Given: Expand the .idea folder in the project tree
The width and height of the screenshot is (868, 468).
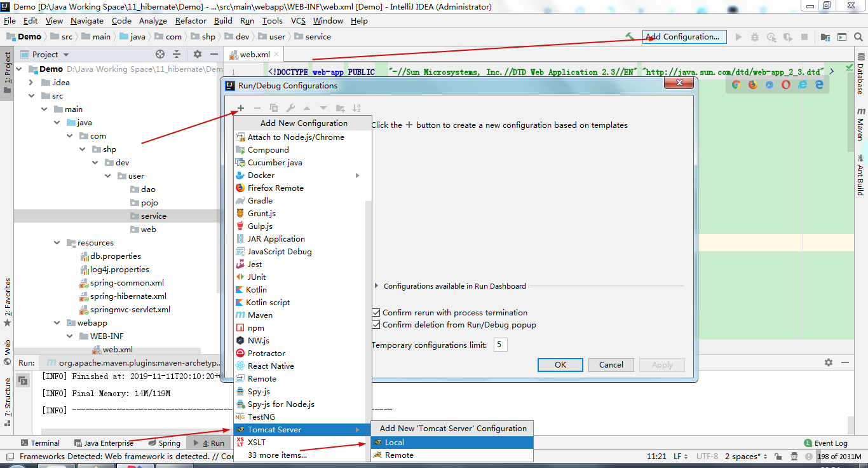Looking at the screenshot, I should click(31, 83).
